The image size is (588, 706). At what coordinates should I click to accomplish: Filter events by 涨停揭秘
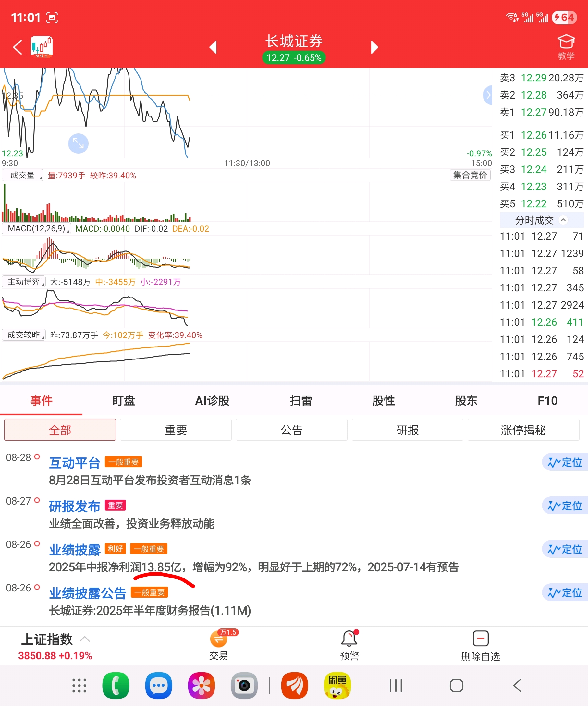pyautogui.click(x=523, y=430)
